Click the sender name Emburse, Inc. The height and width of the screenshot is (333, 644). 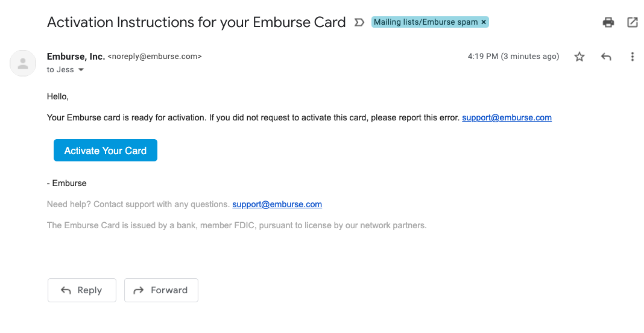tap(75, 57)
